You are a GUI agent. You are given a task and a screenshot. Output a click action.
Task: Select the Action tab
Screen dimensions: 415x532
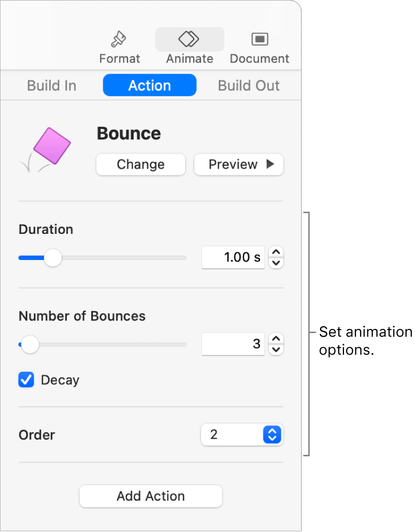pyautogui.click(x=149, y=86)
